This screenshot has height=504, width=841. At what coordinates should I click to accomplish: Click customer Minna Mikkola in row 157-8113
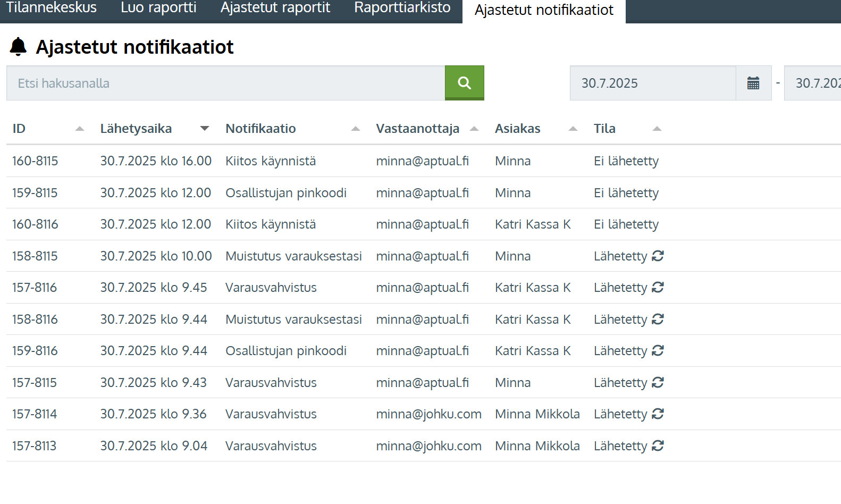point(537,446)
